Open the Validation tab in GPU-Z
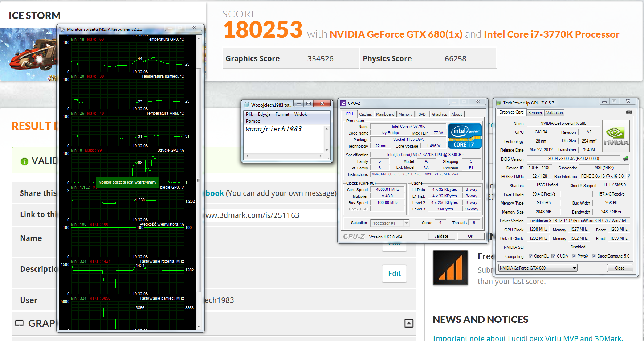The width and height of the screenshot is (644, 341). click(x=554, y=113)
